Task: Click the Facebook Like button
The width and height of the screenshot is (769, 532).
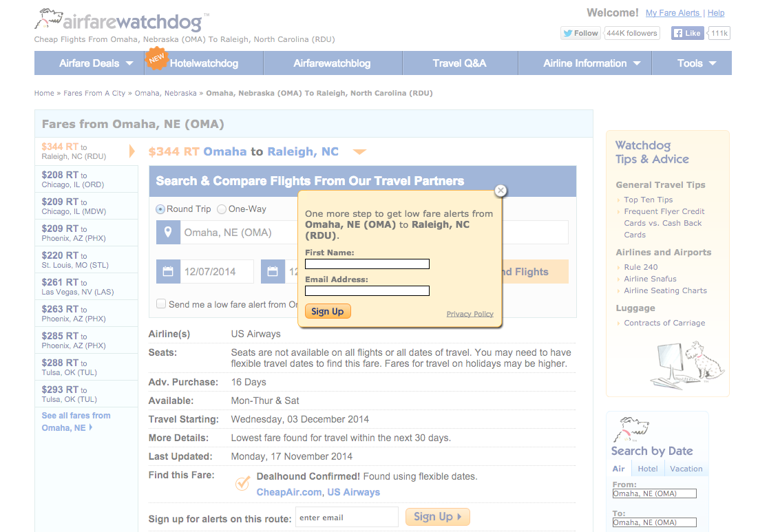Action: click(x=688, y=33)
